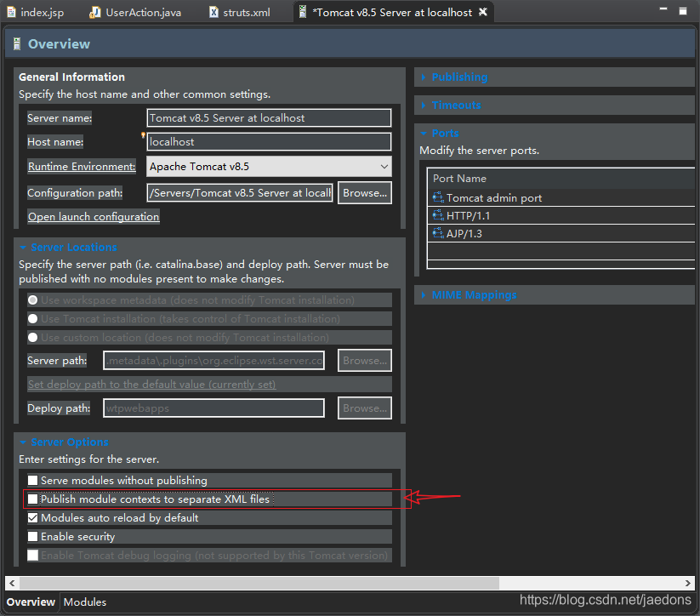Select the HTTP/1.1 port row

pos(561,216)
